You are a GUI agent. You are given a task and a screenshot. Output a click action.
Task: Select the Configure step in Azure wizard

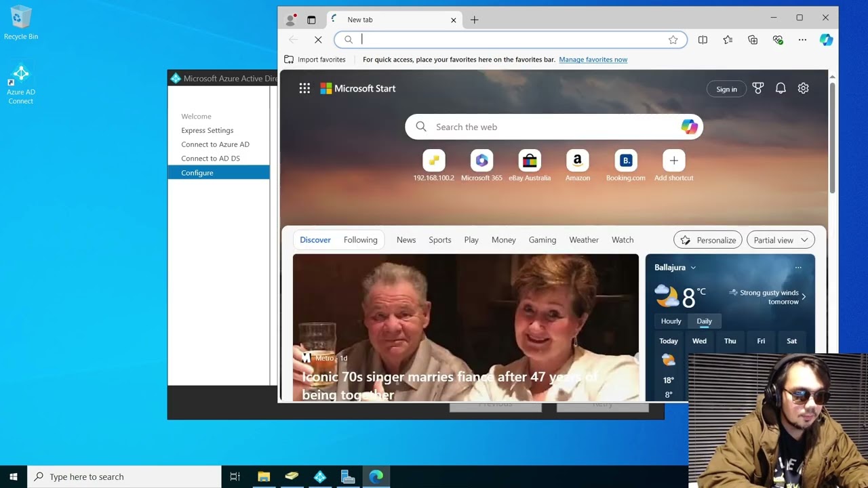(x=218, y=173)
